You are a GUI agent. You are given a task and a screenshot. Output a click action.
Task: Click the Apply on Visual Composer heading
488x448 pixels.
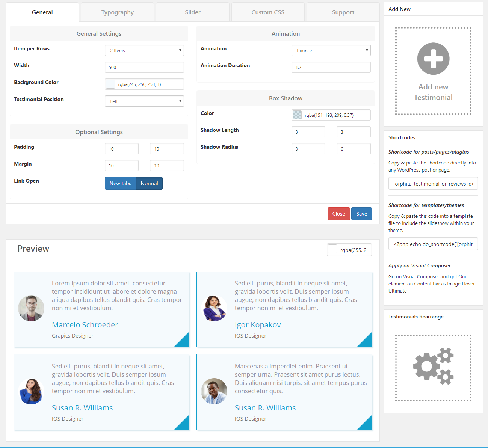[420, 265]
